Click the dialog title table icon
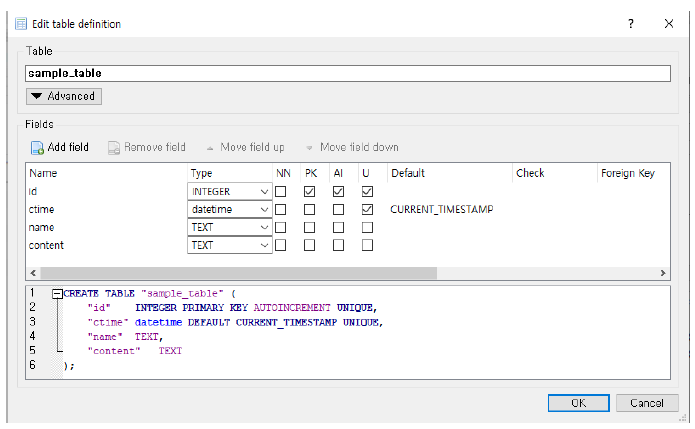This screenshot has height=429, width=695. tap(21, 23)
